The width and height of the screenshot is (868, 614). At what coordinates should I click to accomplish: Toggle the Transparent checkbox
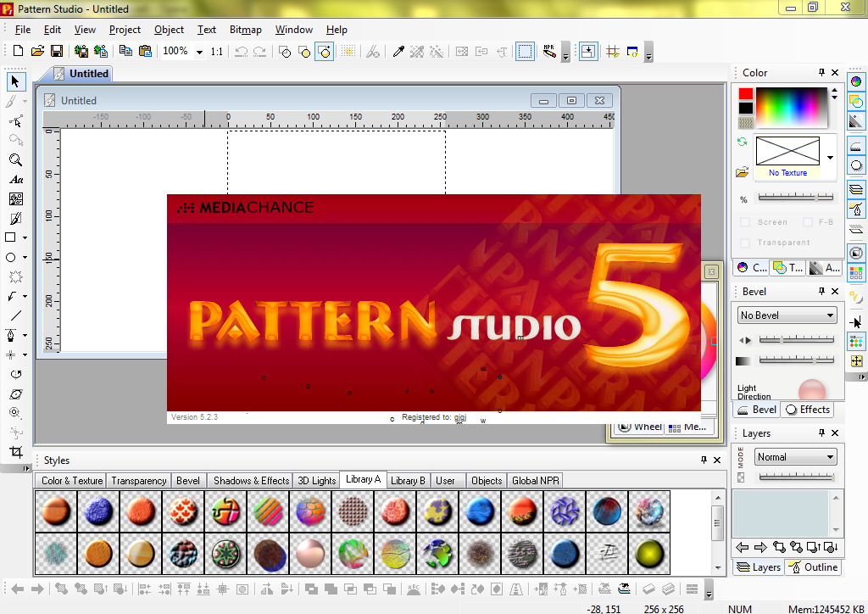745,243
